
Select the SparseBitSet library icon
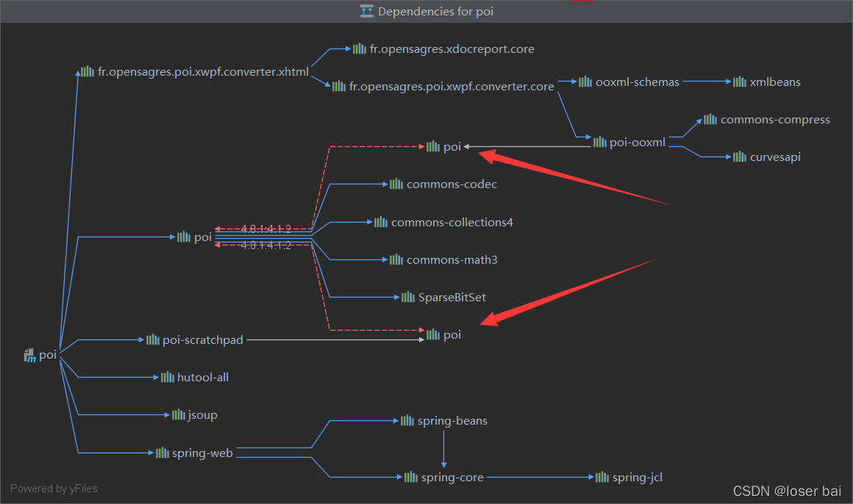407,297
